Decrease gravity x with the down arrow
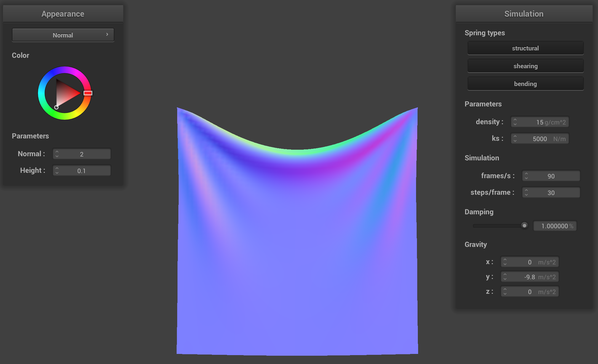 point(505,264)
